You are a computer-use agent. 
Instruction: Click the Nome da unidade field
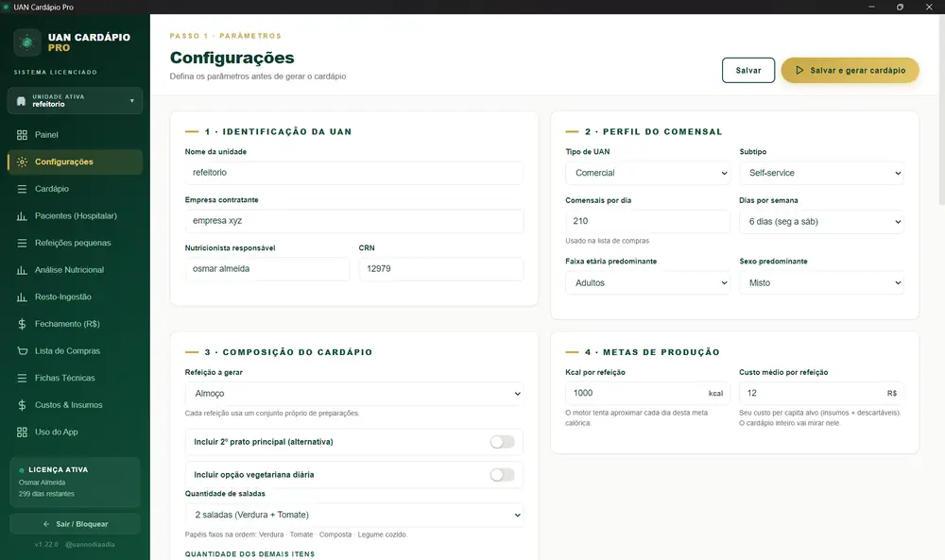tap(354, 173)
